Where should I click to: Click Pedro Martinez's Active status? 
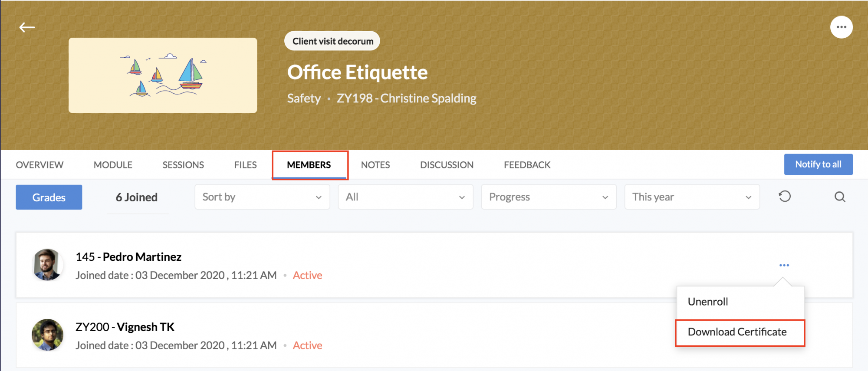tap(307, 276)
